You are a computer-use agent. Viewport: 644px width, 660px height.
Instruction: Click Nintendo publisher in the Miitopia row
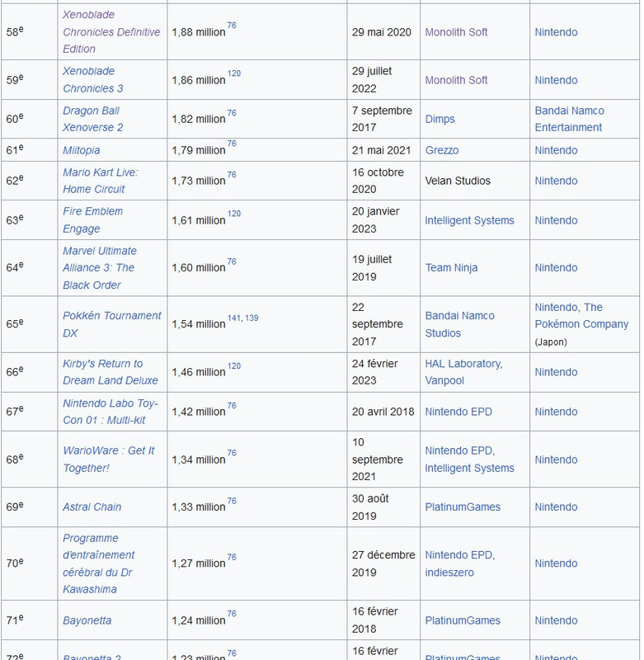pos(556,150)
